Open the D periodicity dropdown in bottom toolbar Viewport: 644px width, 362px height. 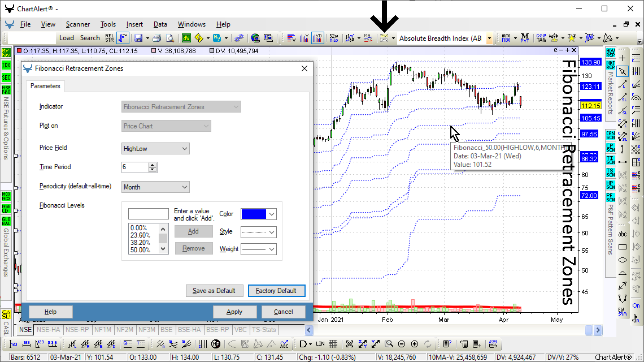click(310, 344)
